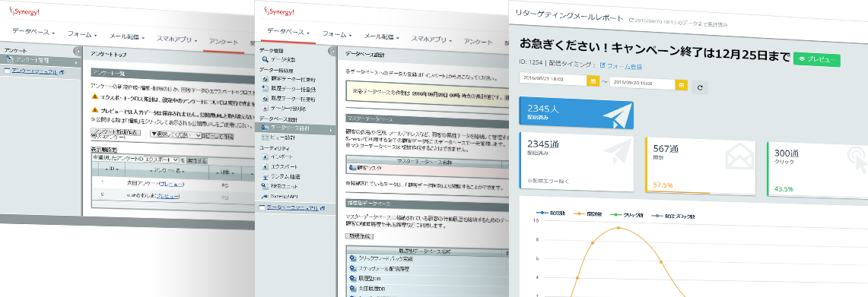The image size is (868, 297).
Task: Open the calendar icon for the end date
Action: pos(682,84)
